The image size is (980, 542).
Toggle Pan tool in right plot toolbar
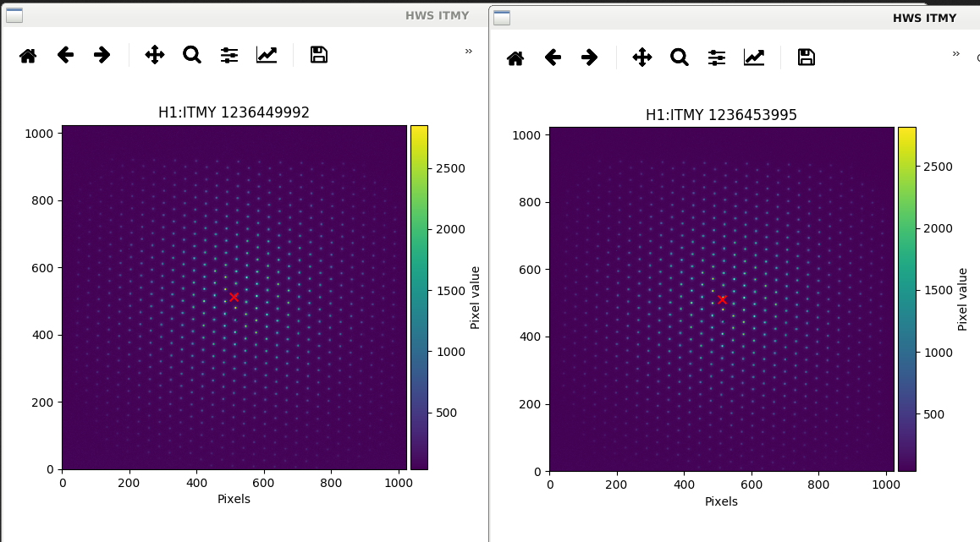641,58
